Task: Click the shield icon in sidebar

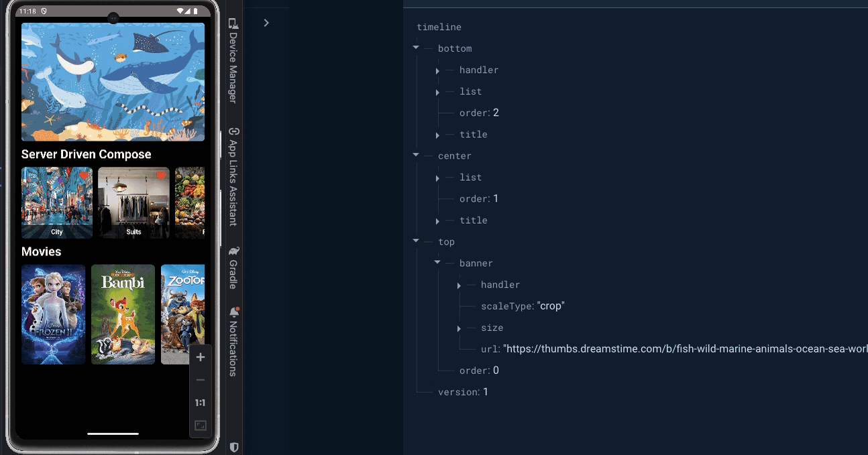Action: (233, 446)
